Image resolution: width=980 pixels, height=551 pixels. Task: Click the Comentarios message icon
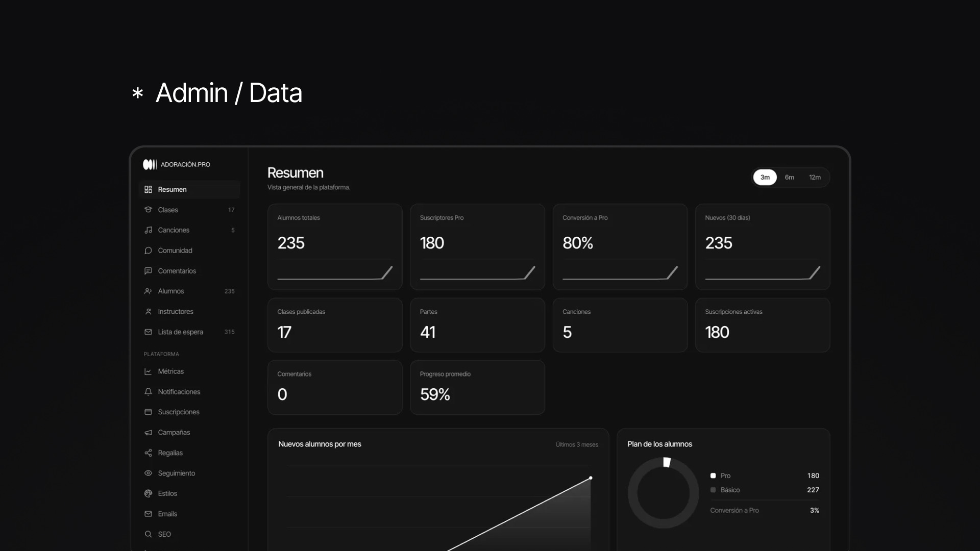[148, 271]
